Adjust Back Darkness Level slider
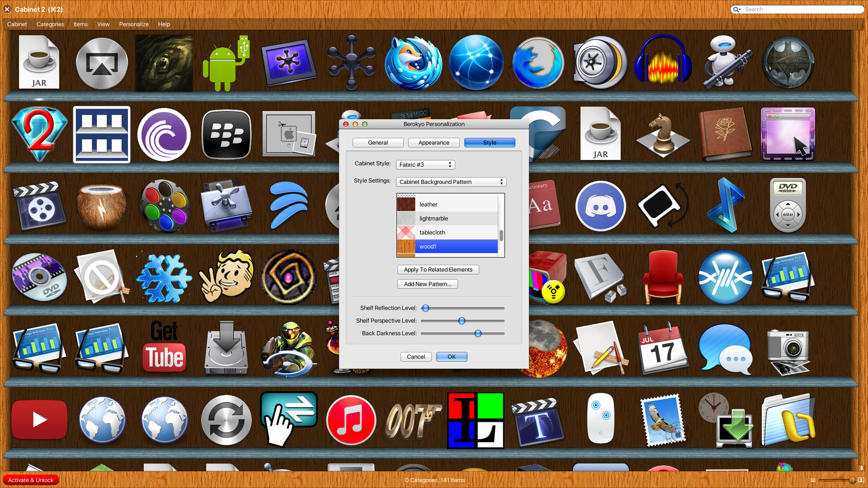Image resolution: width=868 pixels, height=488 pixels. point(478,333)
